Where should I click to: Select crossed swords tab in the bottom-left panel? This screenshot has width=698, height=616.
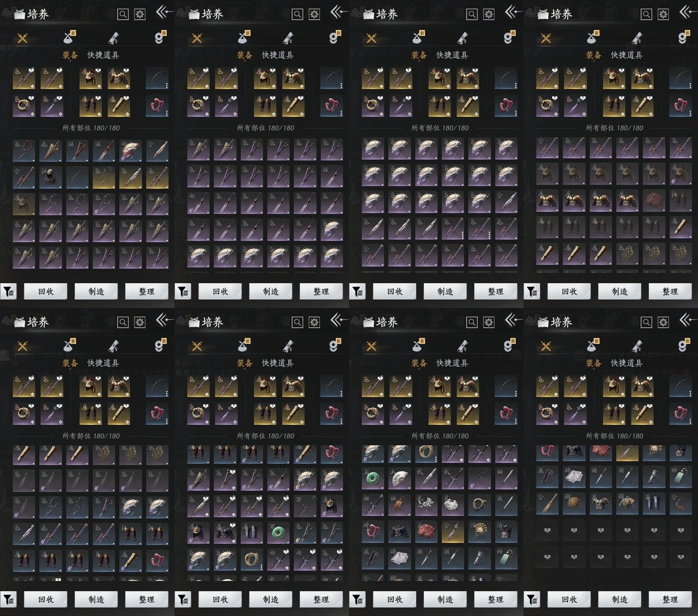pyautogui.click(x=22, y=346)
